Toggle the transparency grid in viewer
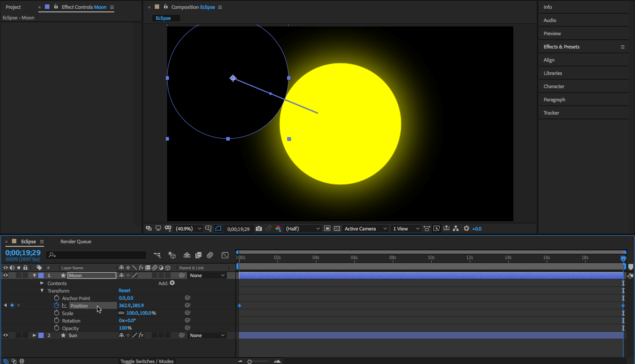635x364 pixels. (x=337, y=229)
